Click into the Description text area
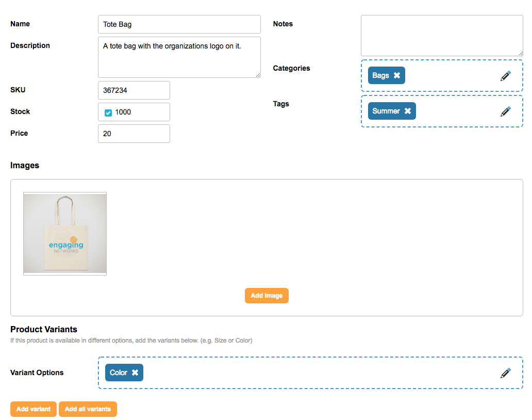 click(179, 57)
